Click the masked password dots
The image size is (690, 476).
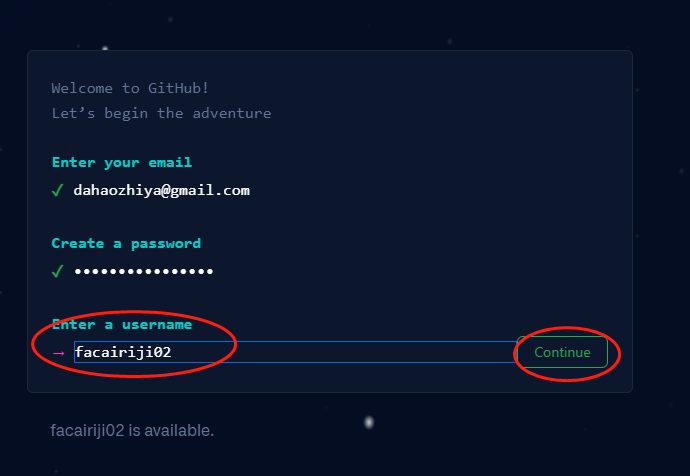coord(143,271)
